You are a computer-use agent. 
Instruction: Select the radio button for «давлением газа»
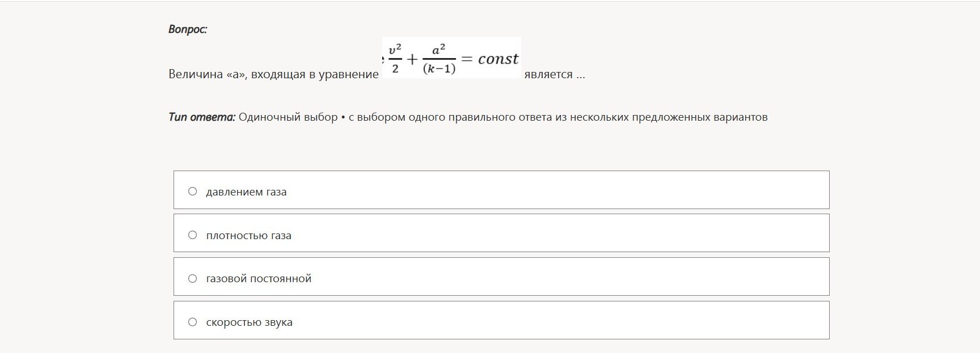tap(192, 192)
